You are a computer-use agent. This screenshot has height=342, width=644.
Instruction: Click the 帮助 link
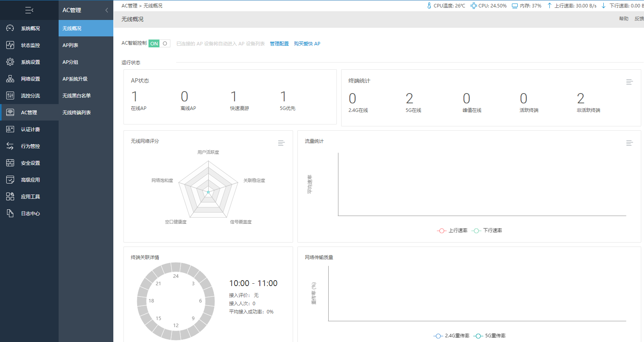[x=624, y=19]
